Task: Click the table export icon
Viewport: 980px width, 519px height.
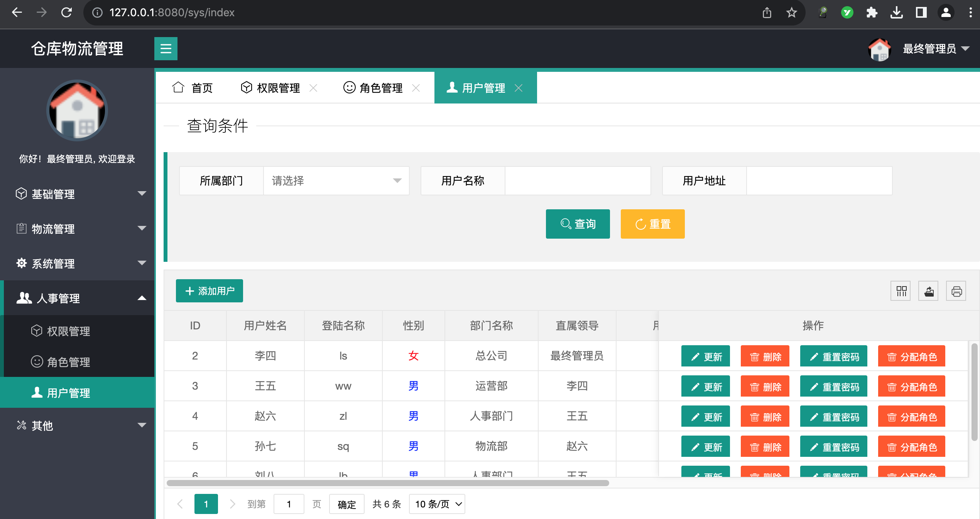Action: (x=928, y=291)
